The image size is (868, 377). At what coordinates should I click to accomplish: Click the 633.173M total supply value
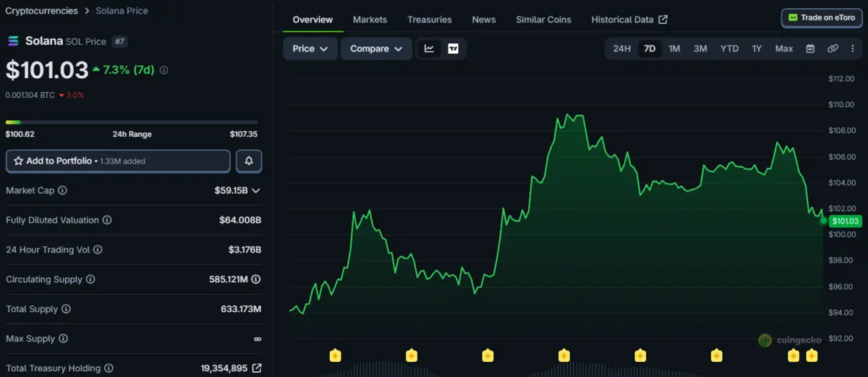click(x=241, y=309)
